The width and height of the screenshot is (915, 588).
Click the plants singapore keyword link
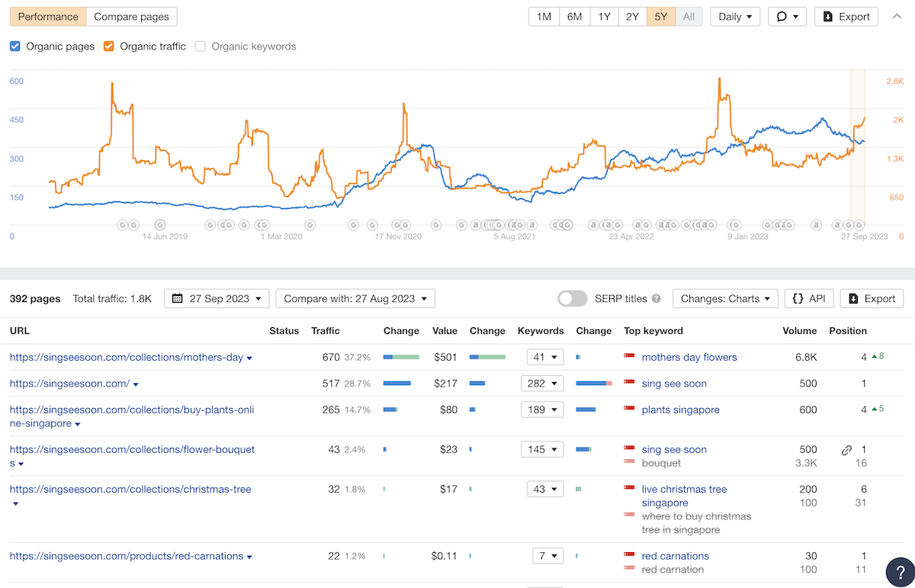coord(680,410)
